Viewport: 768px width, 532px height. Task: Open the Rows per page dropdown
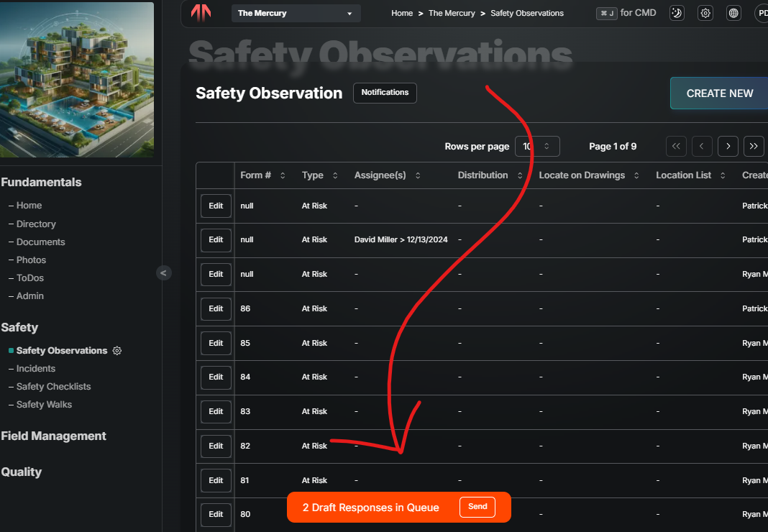[x=537, y=146]
